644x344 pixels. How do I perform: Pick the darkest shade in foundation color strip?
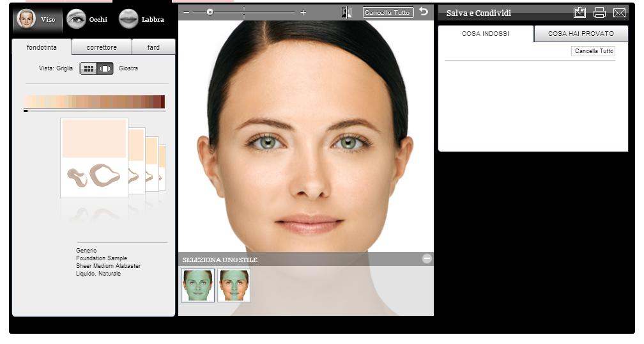coord(162,102)
